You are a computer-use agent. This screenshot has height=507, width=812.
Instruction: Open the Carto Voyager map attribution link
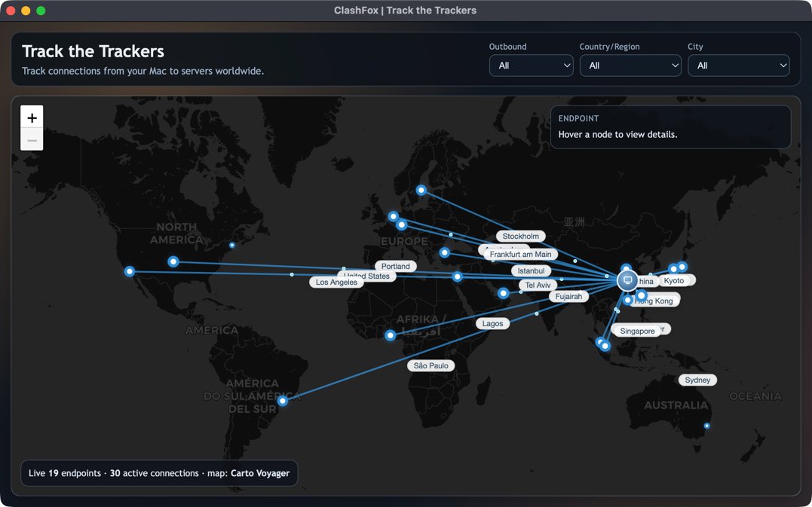tap(260, 473)
